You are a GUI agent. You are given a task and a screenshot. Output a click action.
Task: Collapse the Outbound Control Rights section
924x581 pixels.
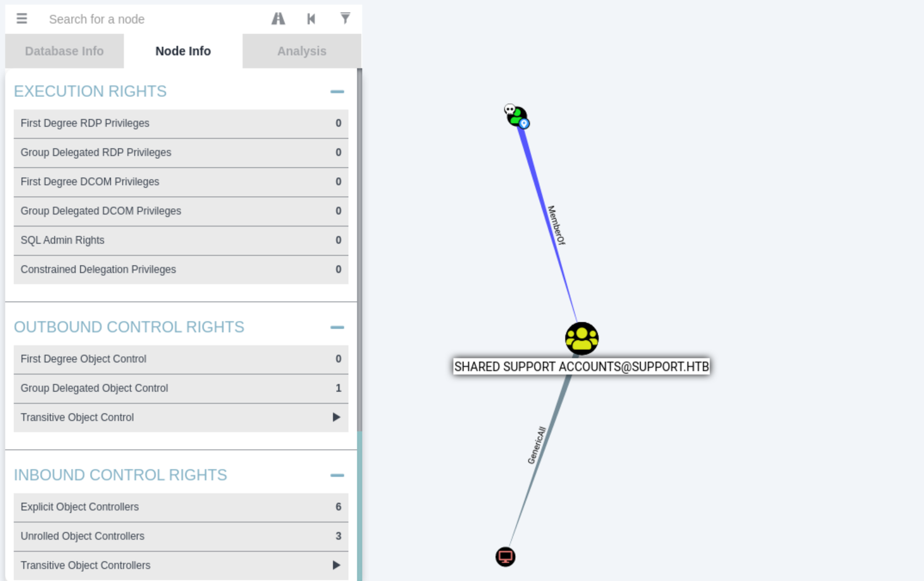coord(337,327)
